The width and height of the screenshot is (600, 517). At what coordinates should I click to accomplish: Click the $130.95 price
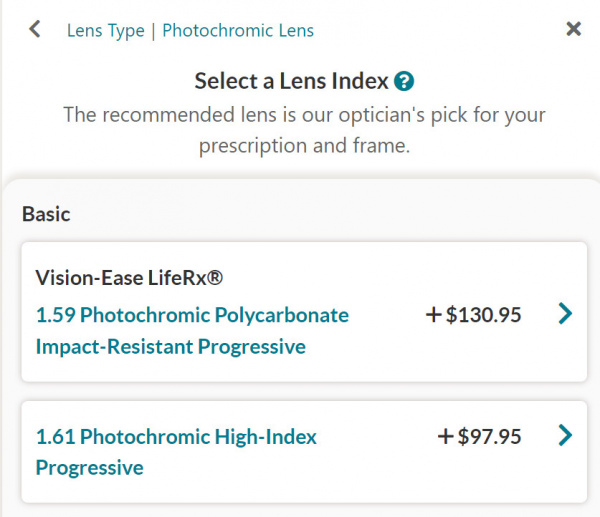point(483,315)
